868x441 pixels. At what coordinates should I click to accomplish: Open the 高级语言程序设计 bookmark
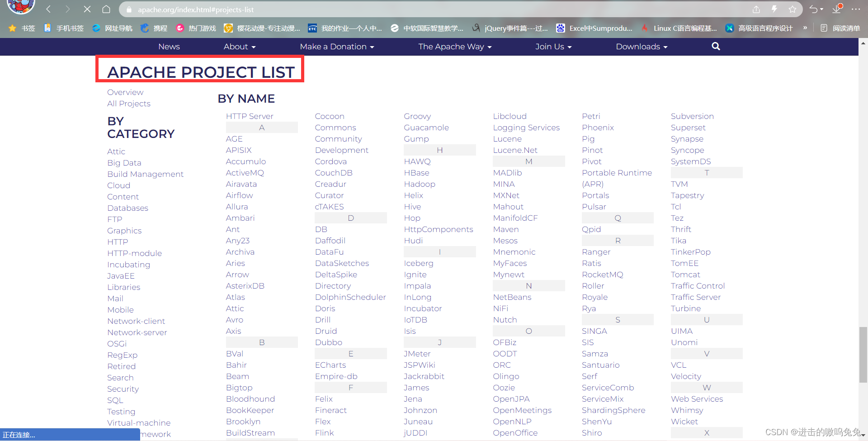click(759, 28)
